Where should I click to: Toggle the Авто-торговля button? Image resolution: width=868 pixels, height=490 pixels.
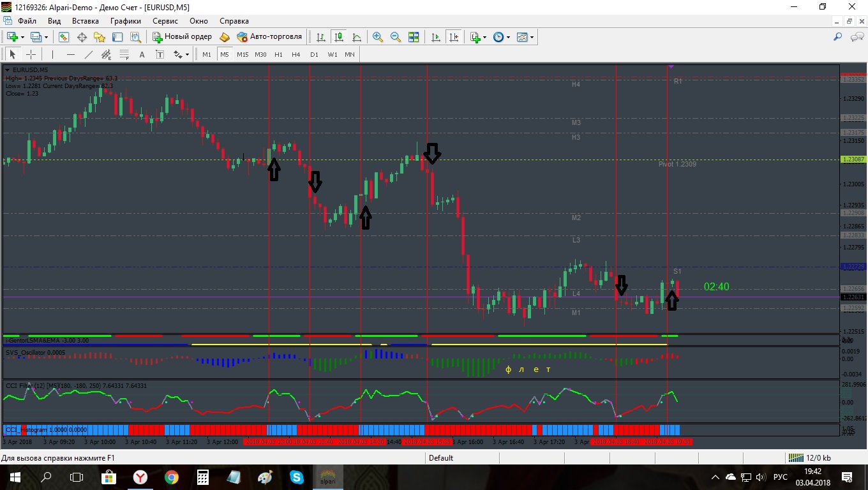click(269, 37)
